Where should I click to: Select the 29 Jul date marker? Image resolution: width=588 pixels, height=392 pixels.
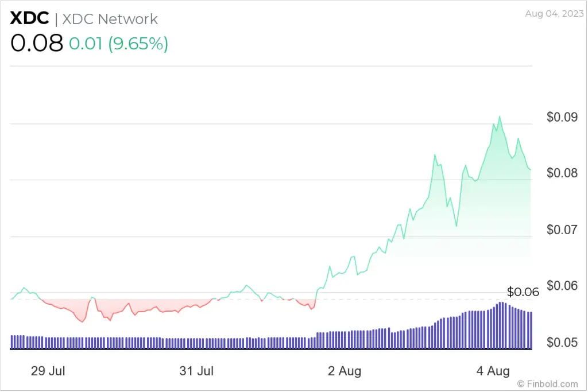(48, 371)
